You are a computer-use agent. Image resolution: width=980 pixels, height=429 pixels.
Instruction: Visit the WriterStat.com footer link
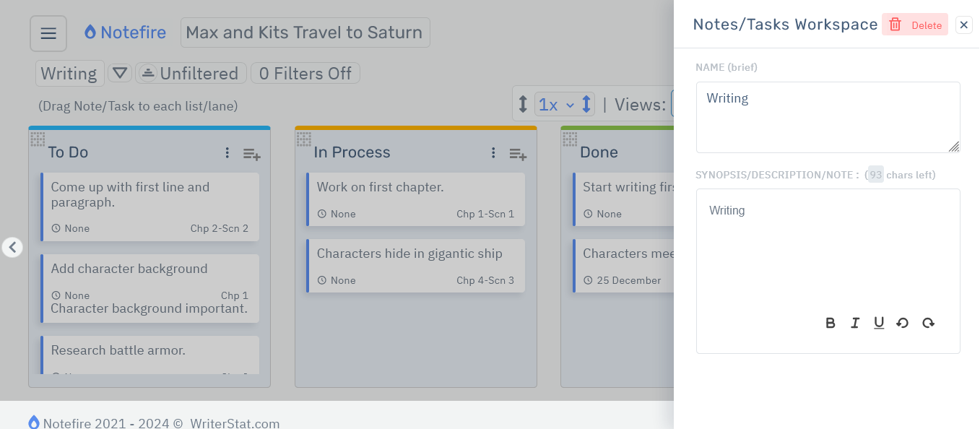pyautogui.click(x=235, y=423)
